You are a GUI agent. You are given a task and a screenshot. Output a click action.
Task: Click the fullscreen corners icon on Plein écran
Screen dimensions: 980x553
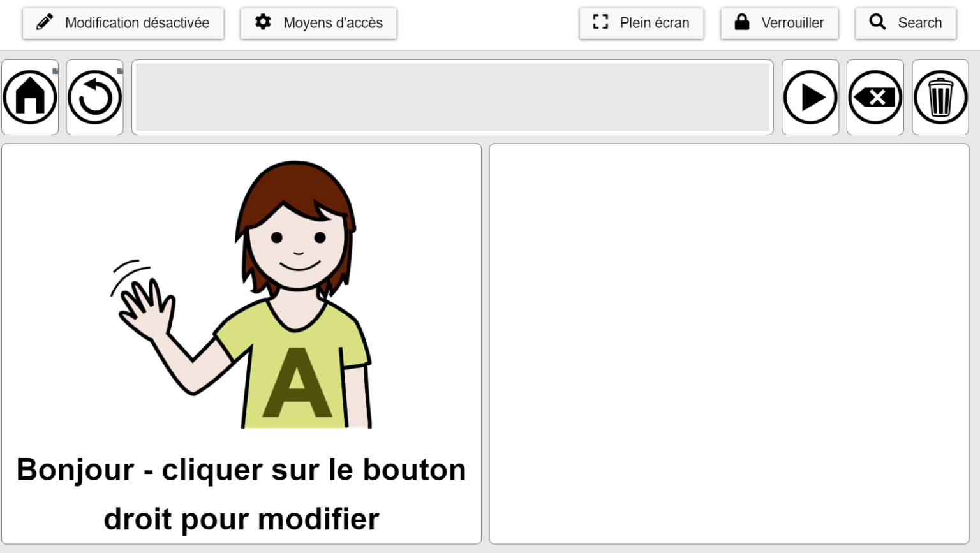[x=598, y=22]
